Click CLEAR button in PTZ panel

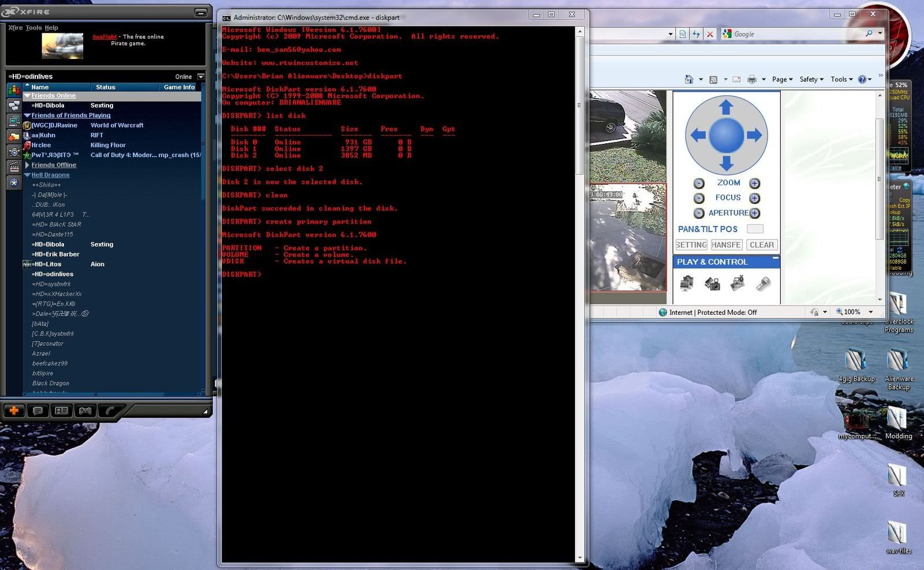point(762,245)
